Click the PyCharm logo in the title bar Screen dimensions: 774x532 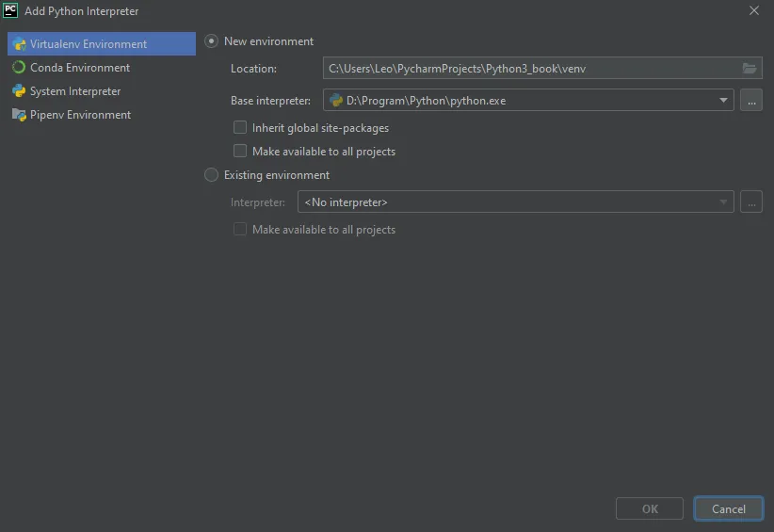click(11, 10)
